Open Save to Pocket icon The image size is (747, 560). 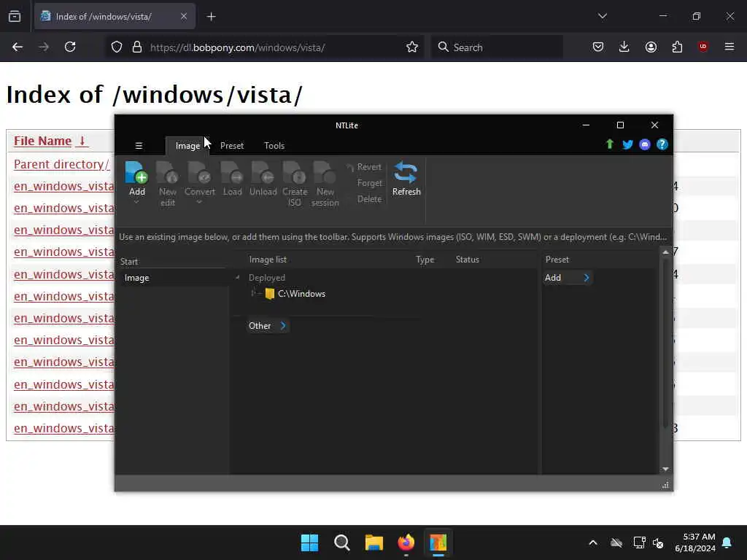pos(598,47)
